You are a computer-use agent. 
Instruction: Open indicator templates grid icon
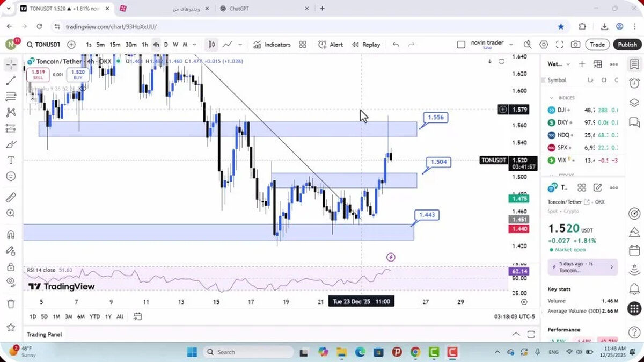(x=303, y=45)
